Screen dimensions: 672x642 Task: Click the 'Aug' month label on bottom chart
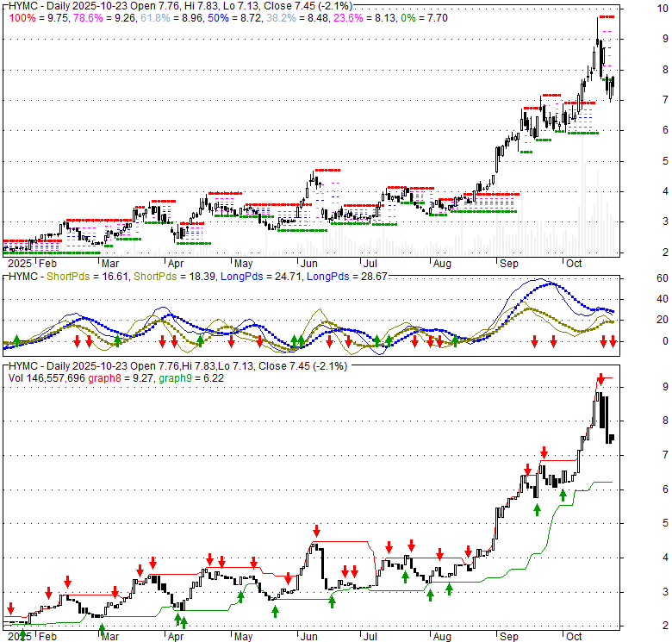(x=442, y=637)
